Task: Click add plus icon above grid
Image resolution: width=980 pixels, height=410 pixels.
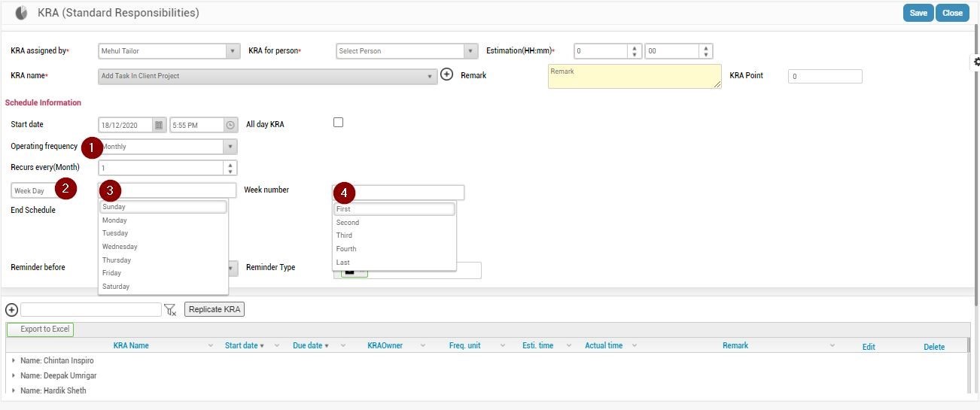Action: pyautogui.click(x=11, y=310)
